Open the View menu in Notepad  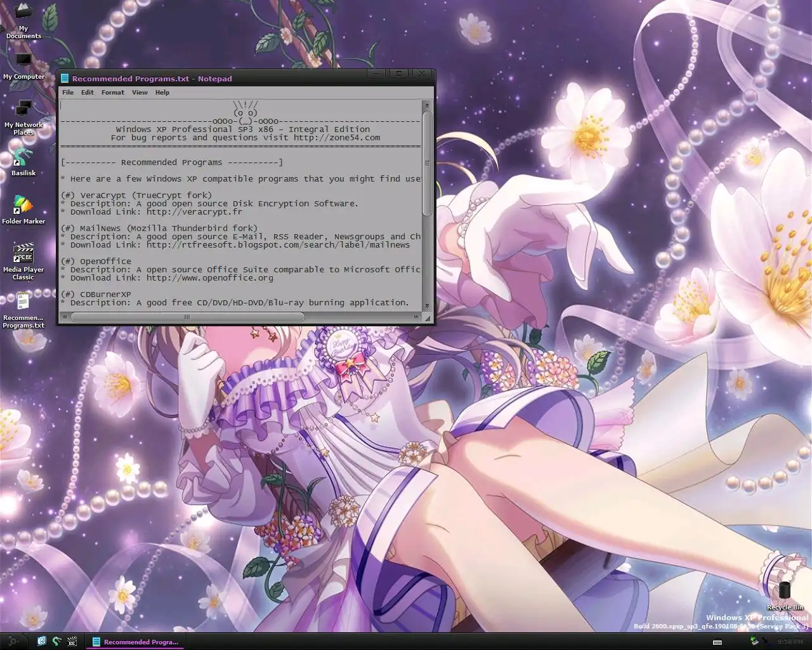(140, 93)
